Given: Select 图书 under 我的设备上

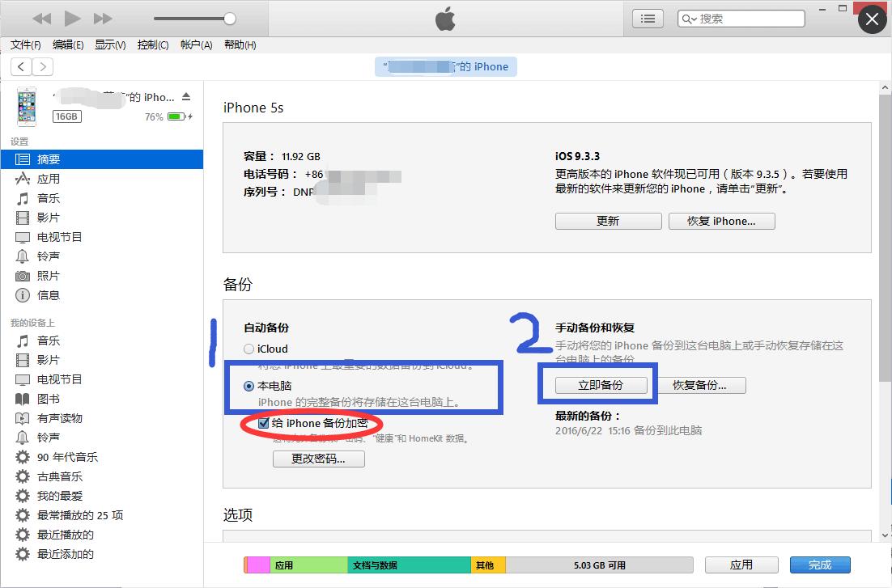Looking at the screenshot, I should [x=47, y=398].
